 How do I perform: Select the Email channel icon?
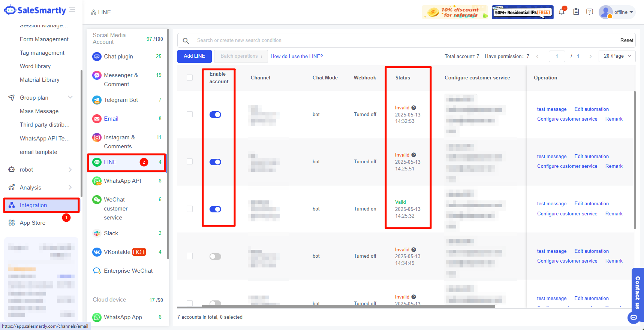[x=97, y=119]
